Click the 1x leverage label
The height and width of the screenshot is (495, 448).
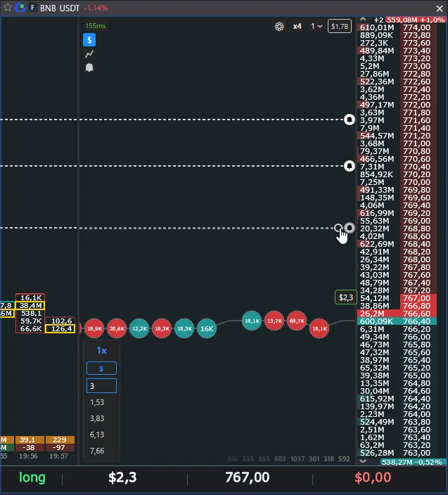click(102, 350)
